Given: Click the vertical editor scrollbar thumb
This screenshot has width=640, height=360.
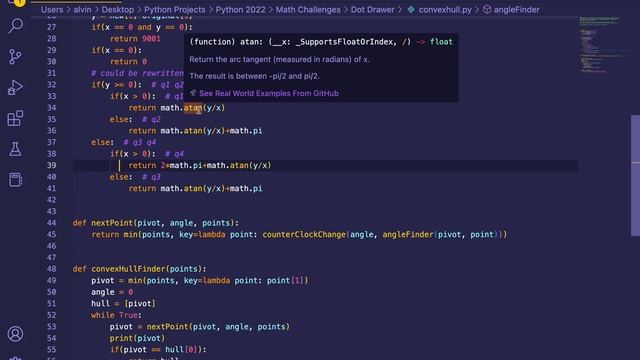Looking at the screenshot, I should [x=635, y=176].
